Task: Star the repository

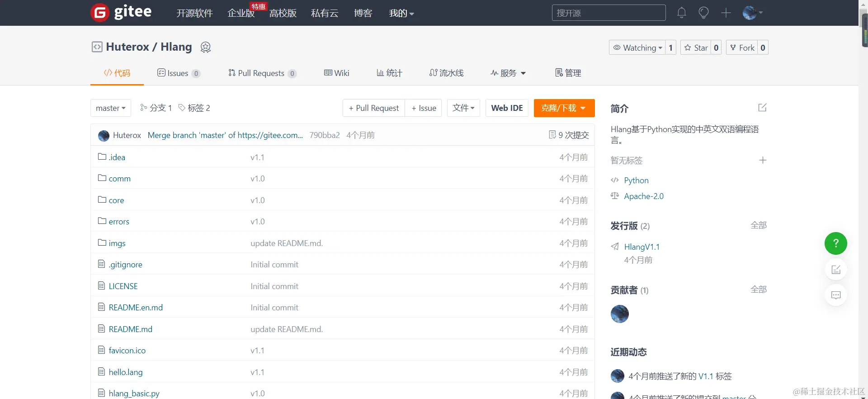Action: 696,47
